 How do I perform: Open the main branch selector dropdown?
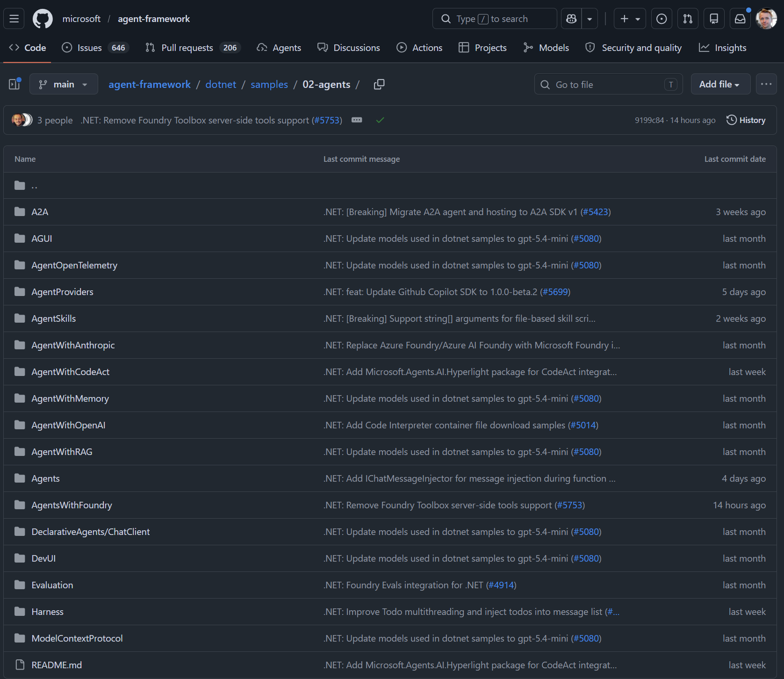(x=64, y=84)
